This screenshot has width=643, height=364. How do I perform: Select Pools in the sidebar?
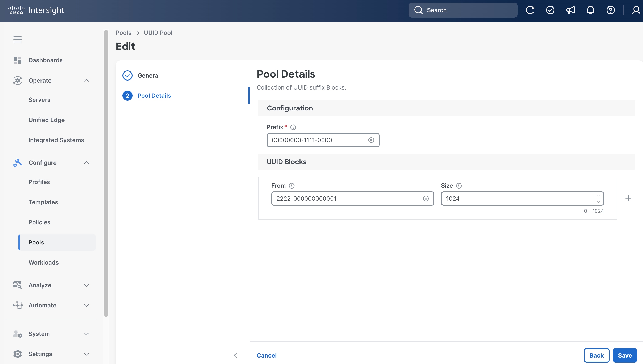tap(57, 242)
